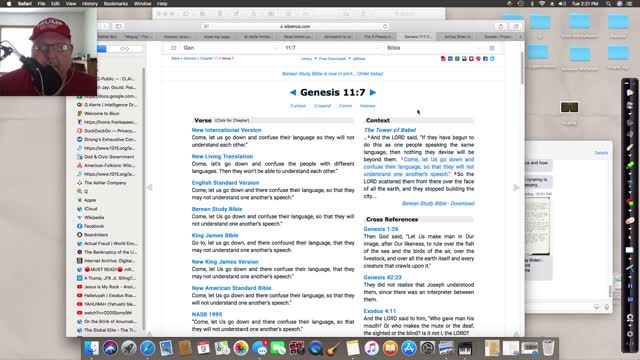Select the Wikipedia bookmark in the sidebar
Screen dimensions: 640x360
pyautogui.click(x=94, y=218)
